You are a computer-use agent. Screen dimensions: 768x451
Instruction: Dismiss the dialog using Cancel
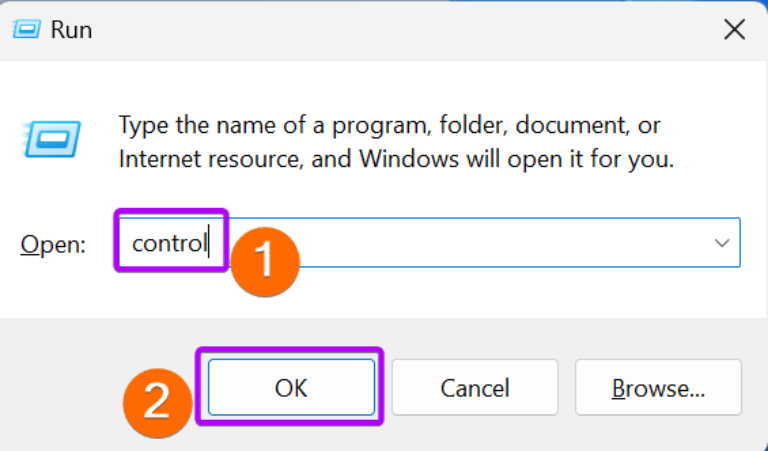(x=475, y=387)
